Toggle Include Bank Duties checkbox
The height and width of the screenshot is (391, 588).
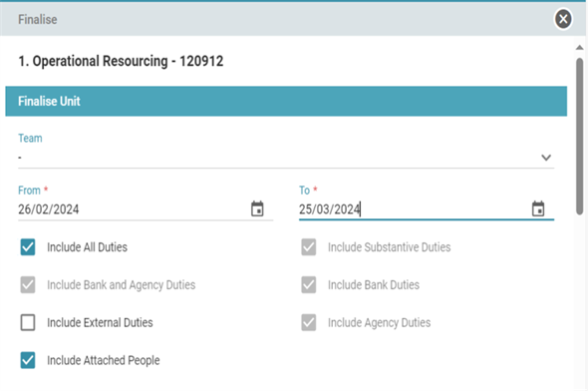tap(309, 285)
